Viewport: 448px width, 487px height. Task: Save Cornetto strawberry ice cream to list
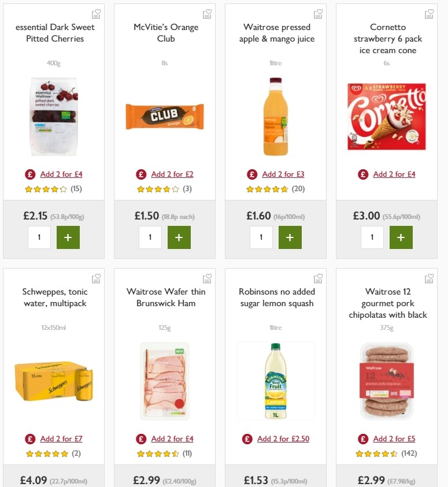429,13
